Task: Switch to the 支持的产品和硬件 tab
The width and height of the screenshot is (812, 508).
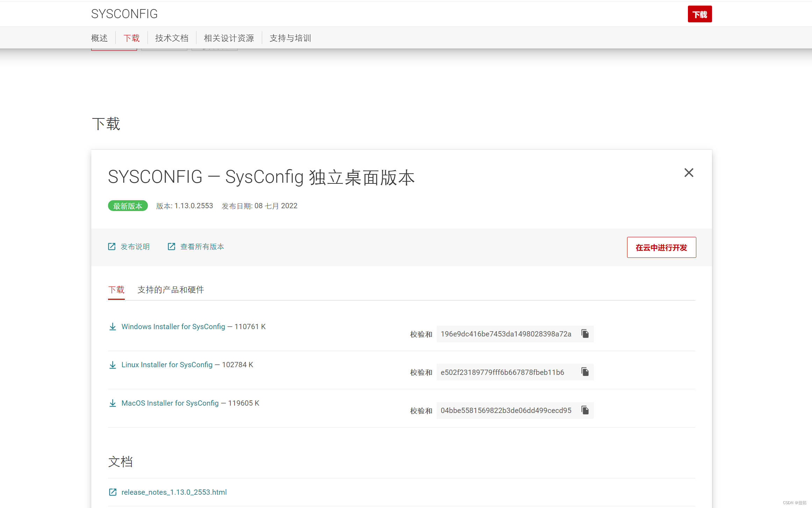Action: pyautogui.click(x=171, y=290)
